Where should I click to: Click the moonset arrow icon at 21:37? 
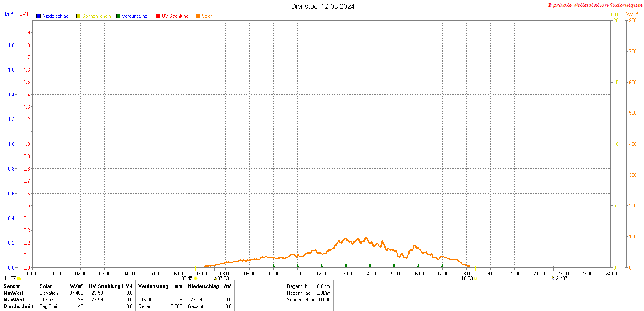(x=553, y=278)
